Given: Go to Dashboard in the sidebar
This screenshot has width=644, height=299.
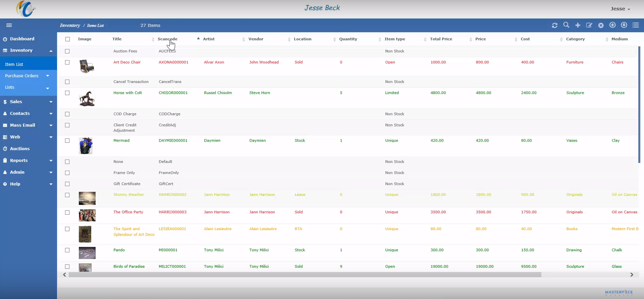Looking at the screenshot, I should pyautogui.click(x=22, y=39).
